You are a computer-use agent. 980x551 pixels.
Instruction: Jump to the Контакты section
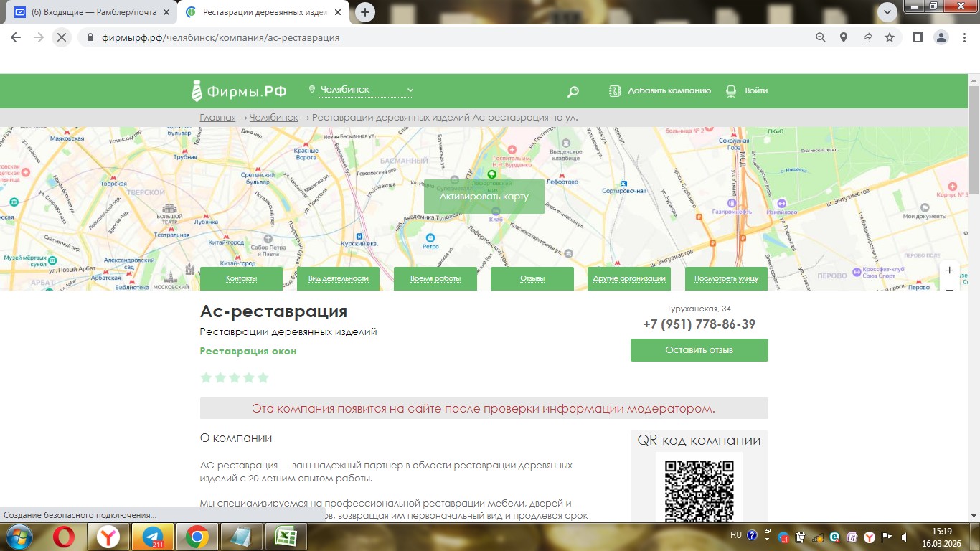tap(241, 278)
